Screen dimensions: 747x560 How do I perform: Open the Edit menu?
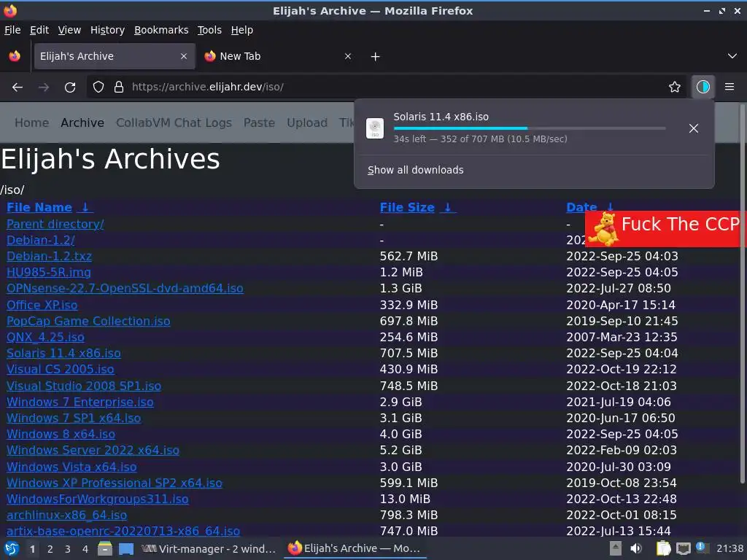coord(39,30)
